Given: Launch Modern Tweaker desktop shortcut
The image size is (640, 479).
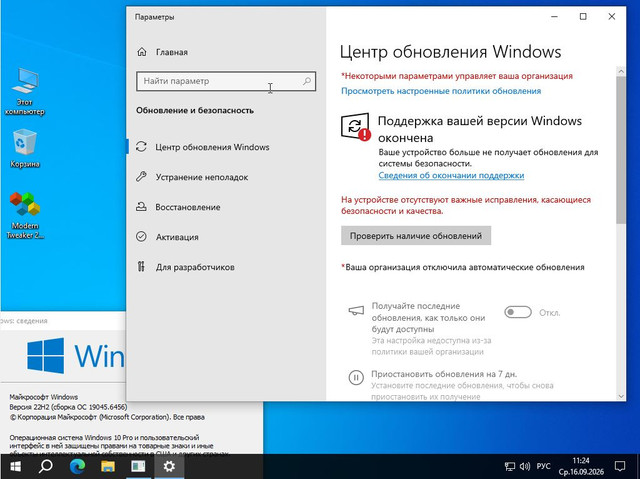Looking at the screenshot, I should pyautogui.click(x=25, y=215).
